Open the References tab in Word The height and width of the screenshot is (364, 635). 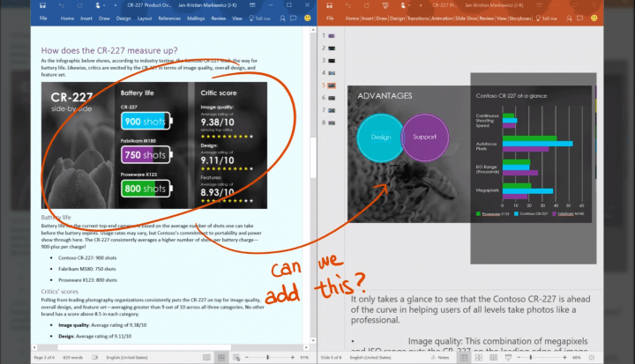click(x=169, y=19)
